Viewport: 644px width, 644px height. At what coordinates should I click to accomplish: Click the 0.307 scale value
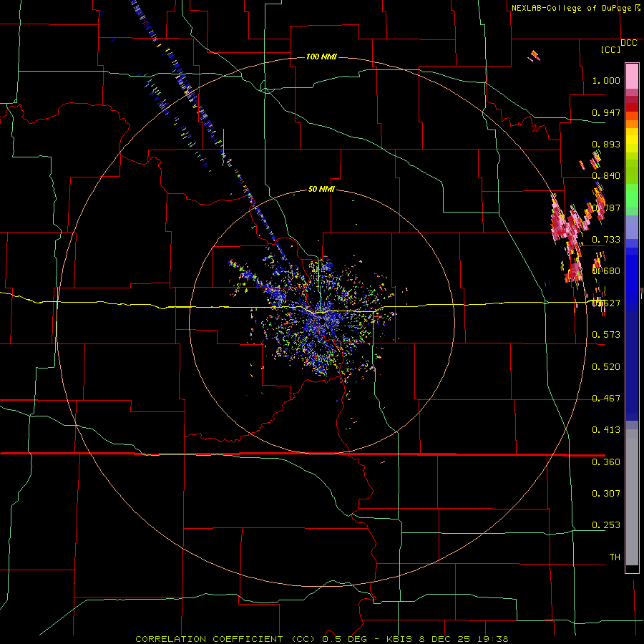606,494
